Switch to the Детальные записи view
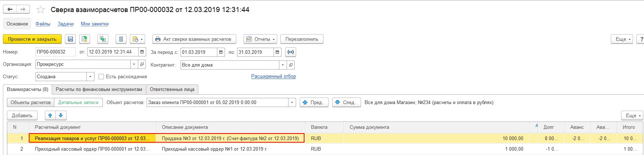The width and height of the screenshot is (644, 155). (x=78, y=103)
